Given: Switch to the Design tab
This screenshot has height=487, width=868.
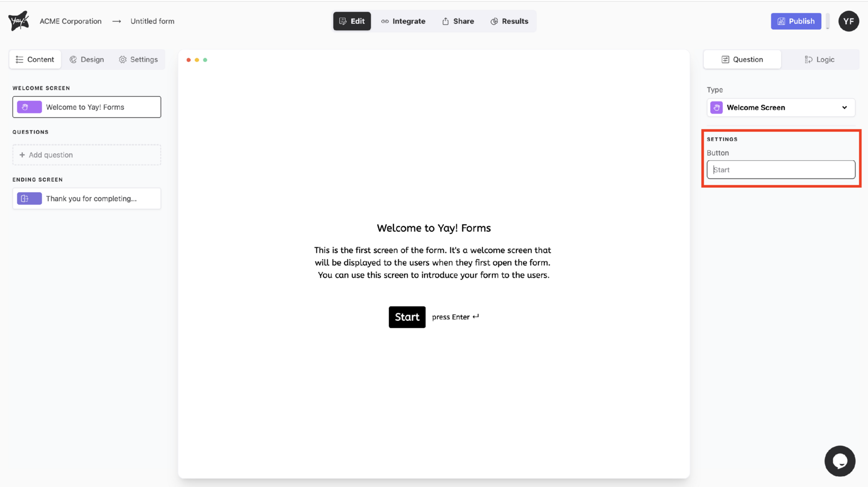Looking at the screenshot, I should point(87,60).
